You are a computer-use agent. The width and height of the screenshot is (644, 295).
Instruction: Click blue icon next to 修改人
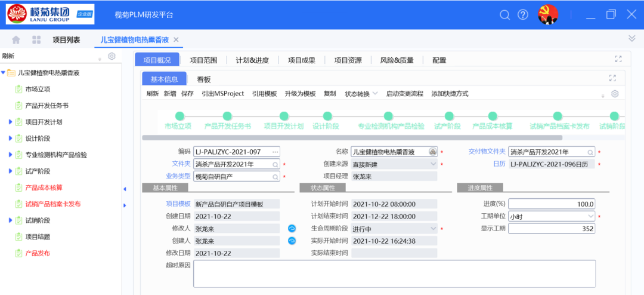tap(292, 228)
